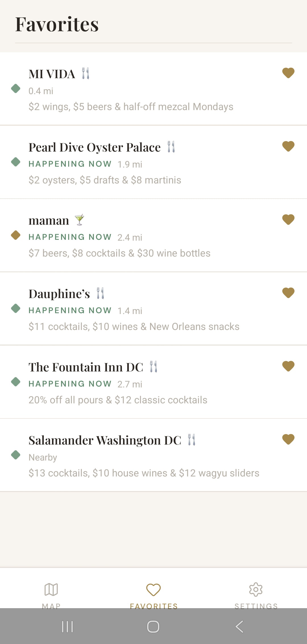Open Android recent apps button

(67, 626)
